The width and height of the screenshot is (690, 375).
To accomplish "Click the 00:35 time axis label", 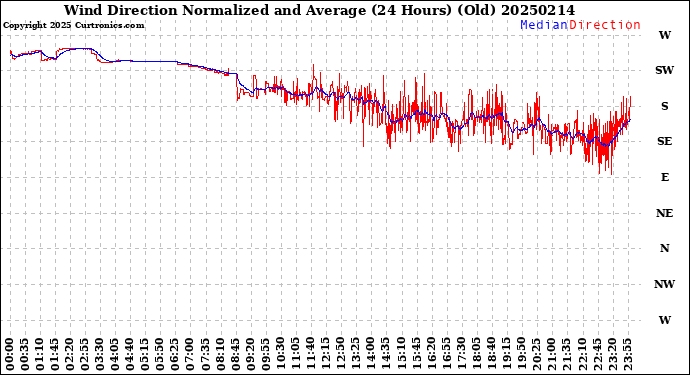I will pos(25,355).
